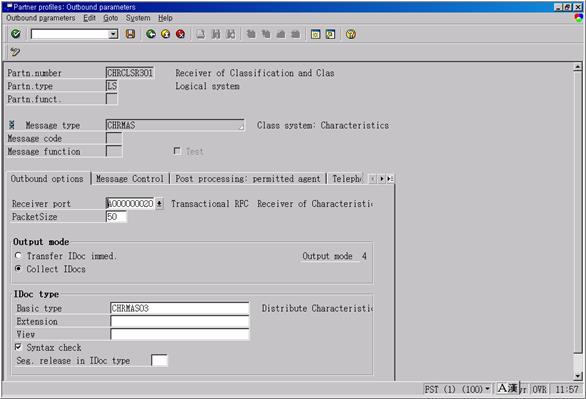586x399 pixels.
Task: Click the vertical scrollbar up arrow
Action: 577,67
